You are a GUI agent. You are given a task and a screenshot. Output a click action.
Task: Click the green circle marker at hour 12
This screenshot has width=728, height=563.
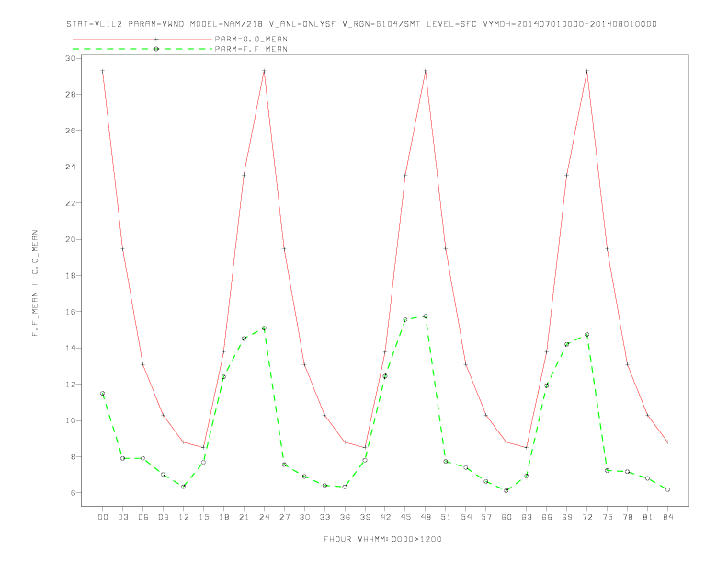[184, 487]
